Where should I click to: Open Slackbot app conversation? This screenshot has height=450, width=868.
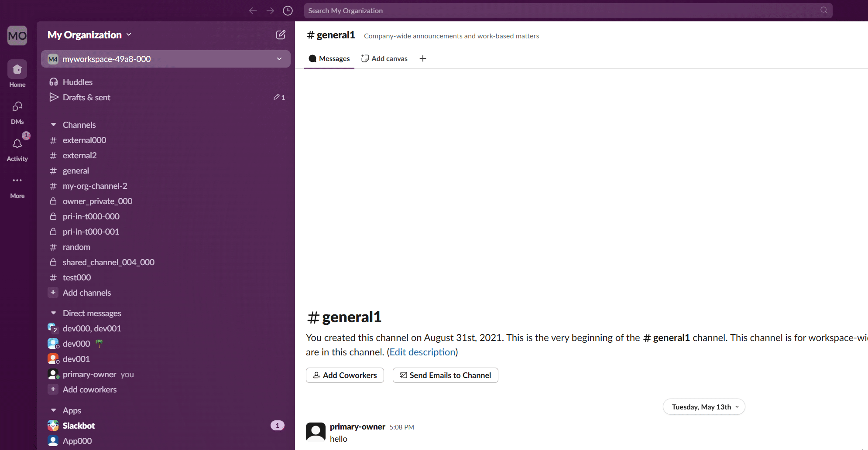coord(166,426)
